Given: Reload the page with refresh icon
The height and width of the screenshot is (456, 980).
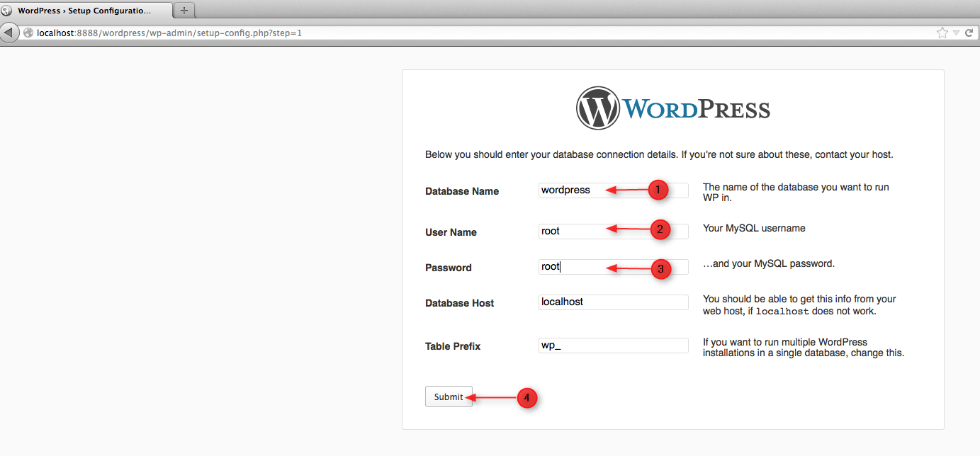Looking at the screenshot, I should 968,33.
